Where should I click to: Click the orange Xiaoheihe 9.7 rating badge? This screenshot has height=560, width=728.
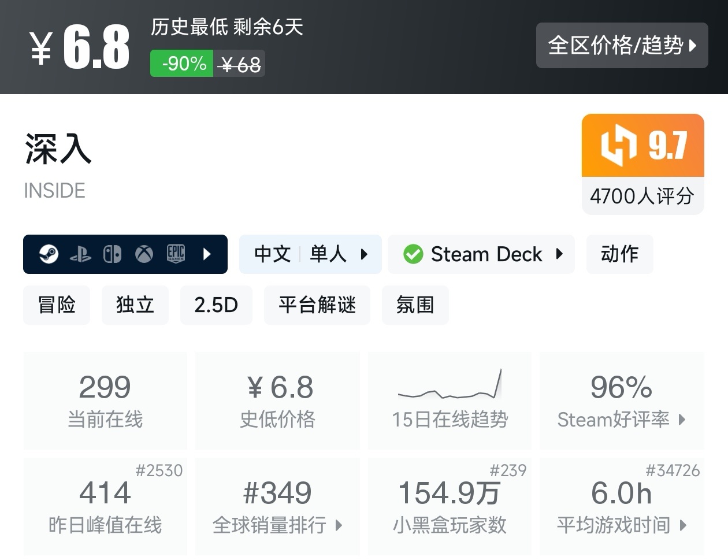(642, 146)
